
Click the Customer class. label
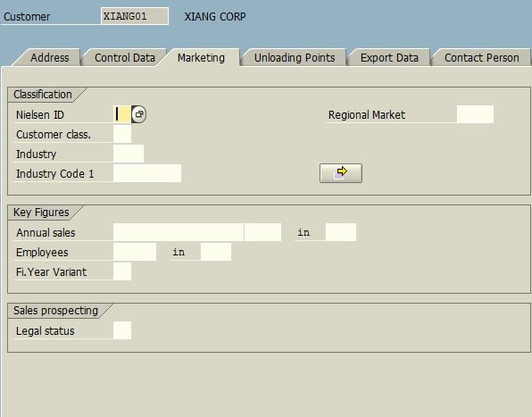point(54,135)
